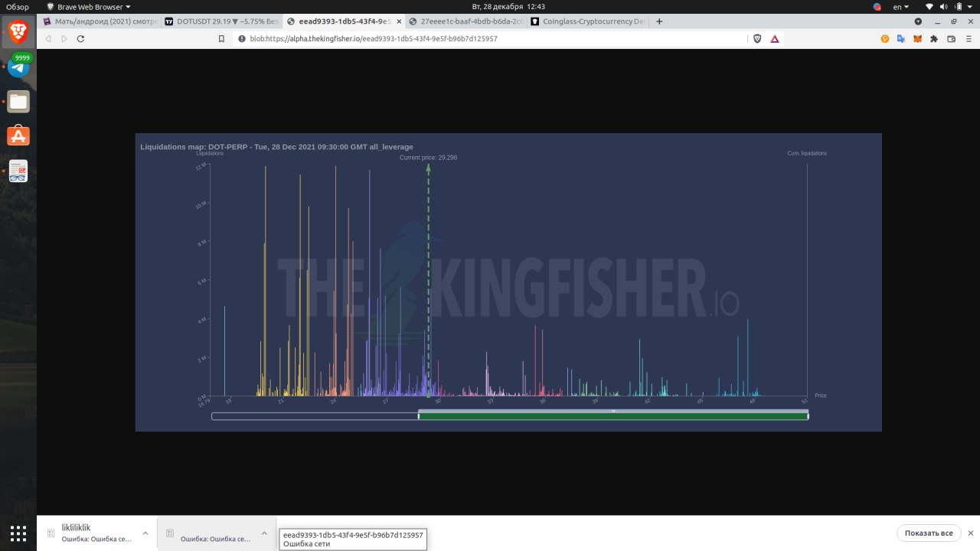Viewport: 980px width, 551px height.
Task: Open the document viewer dock icon
Action: click(x=18, y=171)
